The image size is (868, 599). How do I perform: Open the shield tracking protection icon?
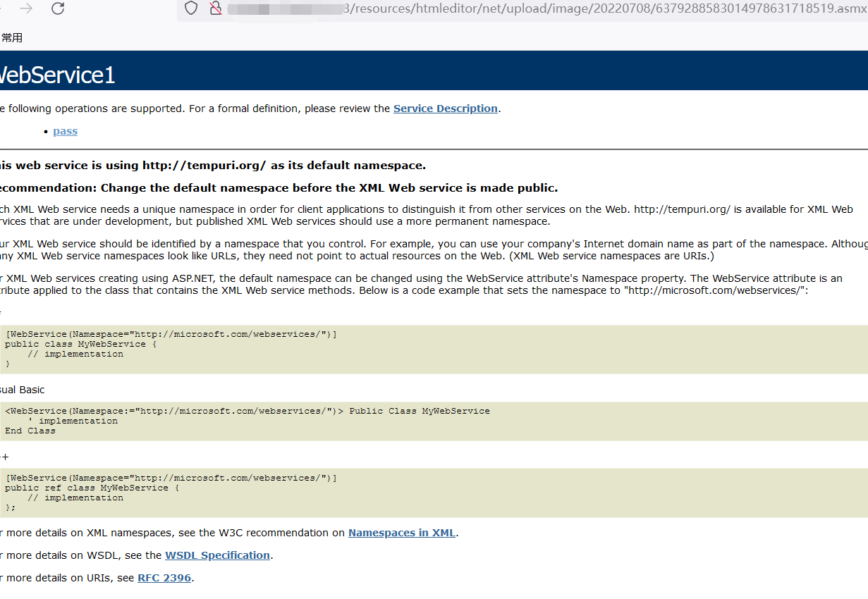pyautogui.click(x=191, y=8)
